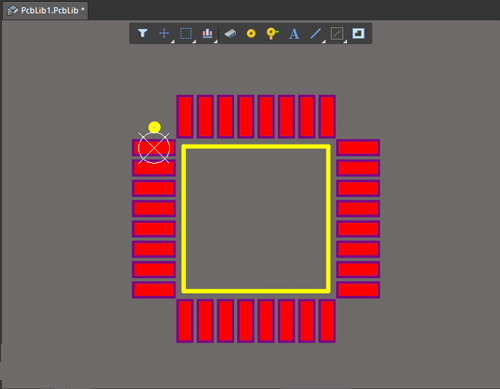Image resolution: width=500 pixels, height=389 pixels.
Task: Click the yellow pin-1 marker dot
Action: tap(154, 127)
